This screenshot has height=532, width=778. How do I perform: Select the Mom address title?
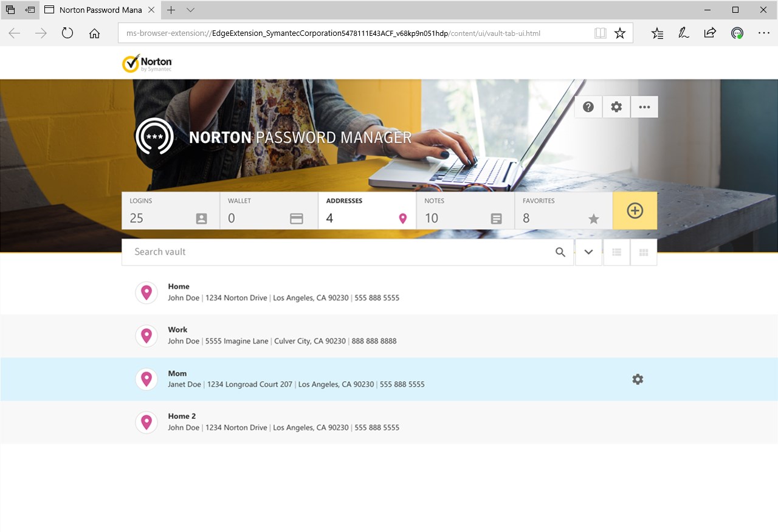pyautogui.click(x=177, y=373)
